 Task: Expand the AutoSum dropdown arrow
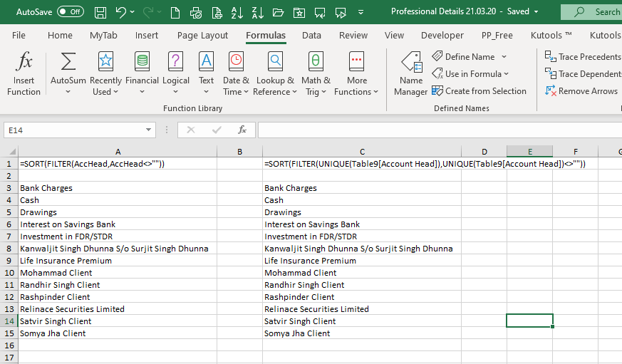(68, 92)
